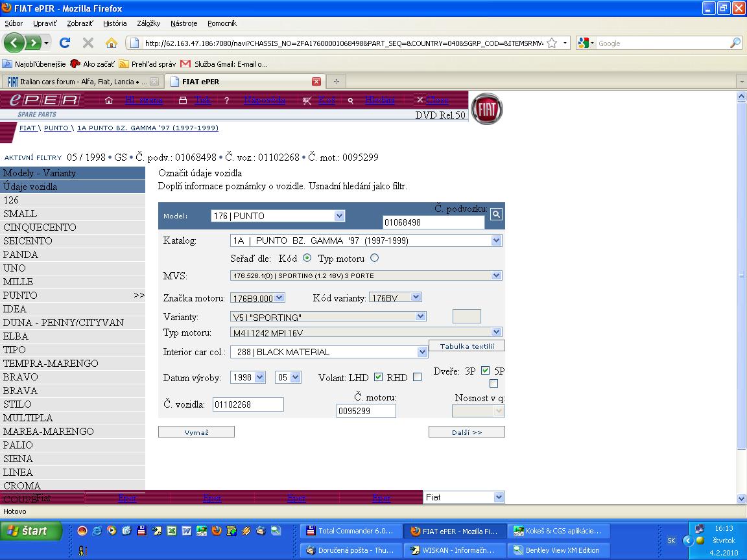Open the production year 1998 dropdown
This screenshot has height=560, width=747.
click(x=260, y=377)
